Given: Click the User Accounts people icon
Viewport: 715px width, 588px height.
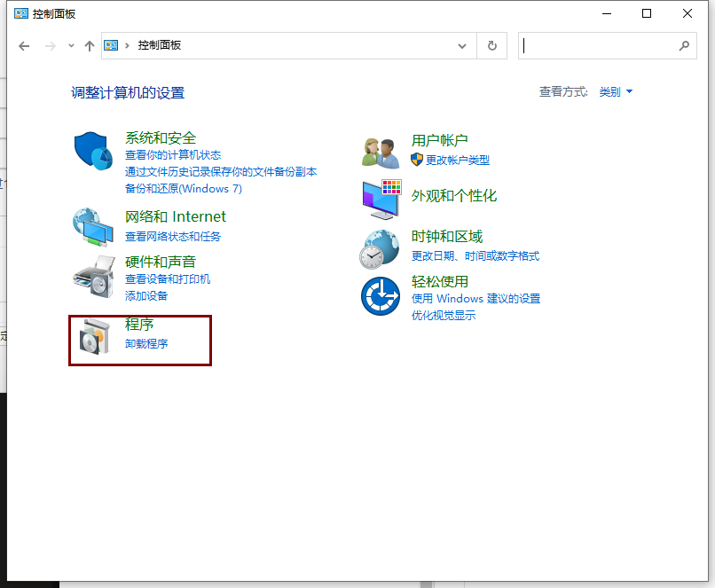Looking at the screenshot, I should 381,152.
